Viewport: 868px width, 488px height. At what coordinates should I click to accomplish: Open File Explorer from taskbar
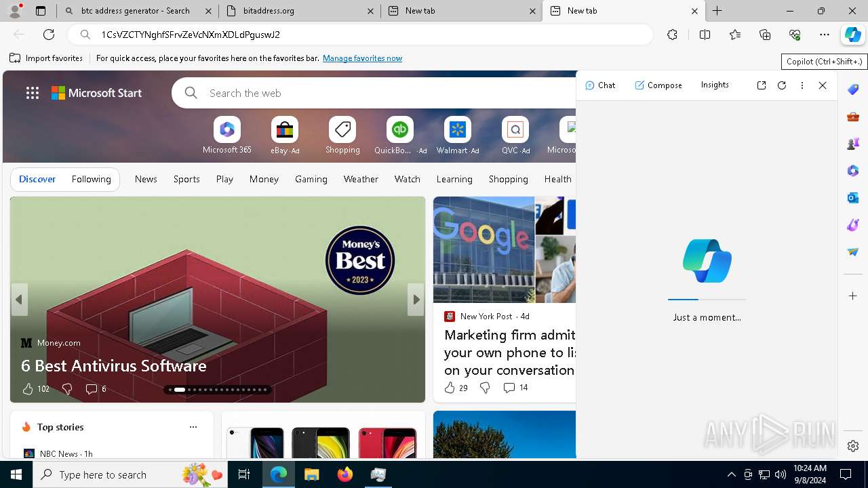pyautogui.click(x=311, y=474)
